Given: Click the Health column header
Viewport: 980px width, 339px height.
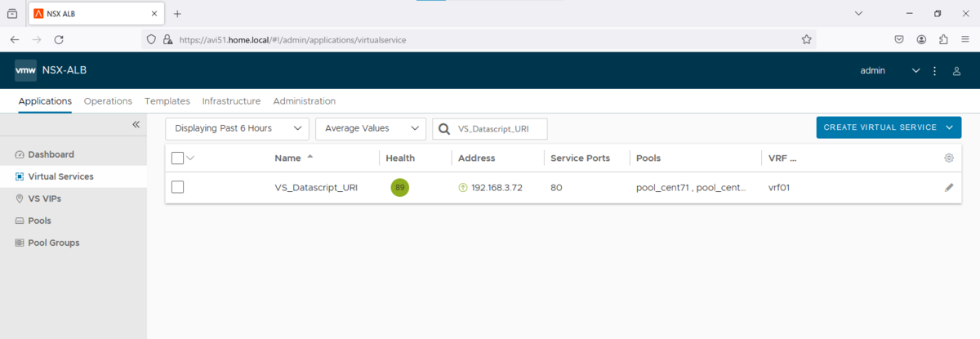Looking at the screenshot, I should pyautogui.click(x=400, y=158).
